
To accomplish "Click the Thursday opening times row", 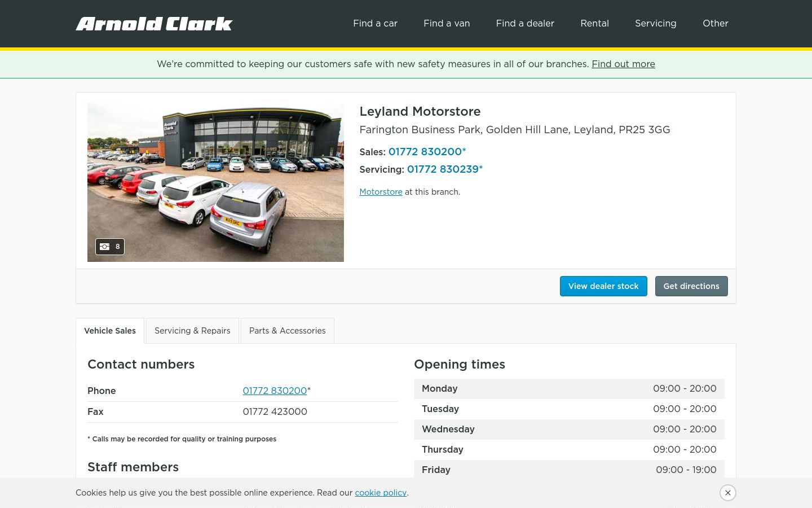I will pos(569,450).
